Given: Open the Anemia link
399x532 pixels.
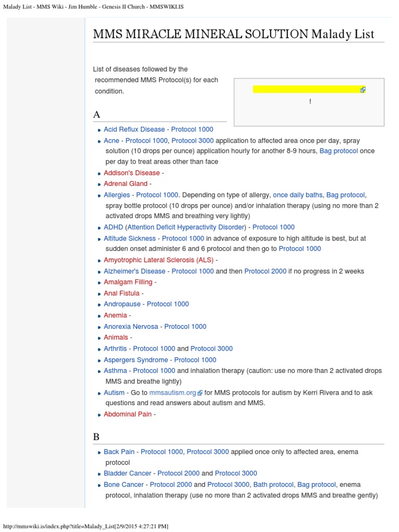Looking at the screenshot, I should point(115,315).
